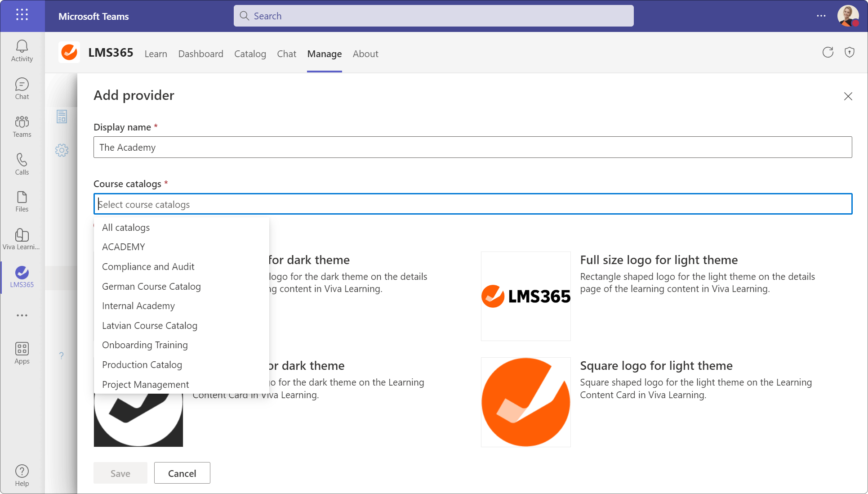Select German Course Catalog
The width and height of the screenshot is (868, 494).
(x=182, y=287)
